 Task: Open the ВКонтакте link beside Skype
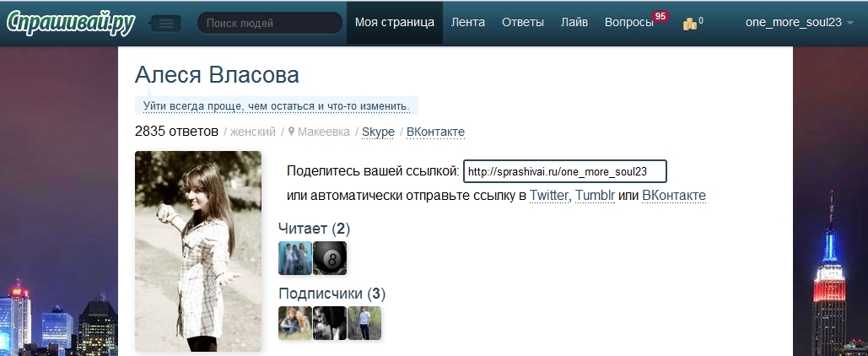[435, 132]
